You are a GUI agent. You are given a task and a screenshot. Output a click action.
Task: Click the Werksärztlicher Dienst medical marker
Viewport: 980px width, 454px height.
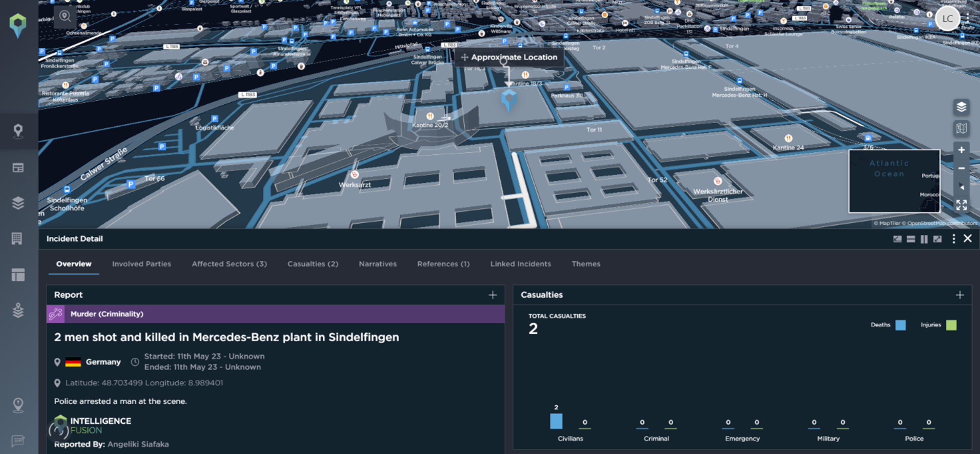pyautogui.click(x=718, y=181)
